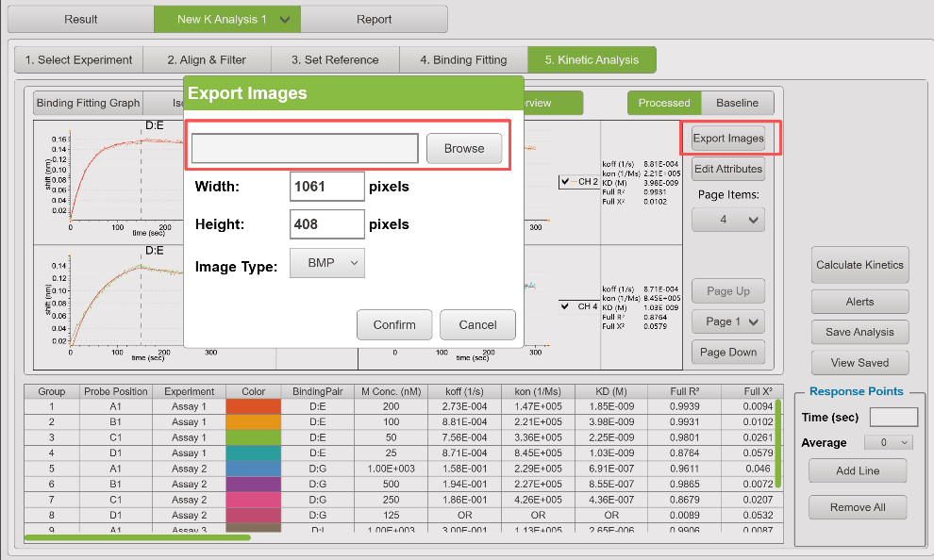This screenshot has width=934, height=560.
Task: Cancel the Export Images dialog
Action: (x=477, y=325)
